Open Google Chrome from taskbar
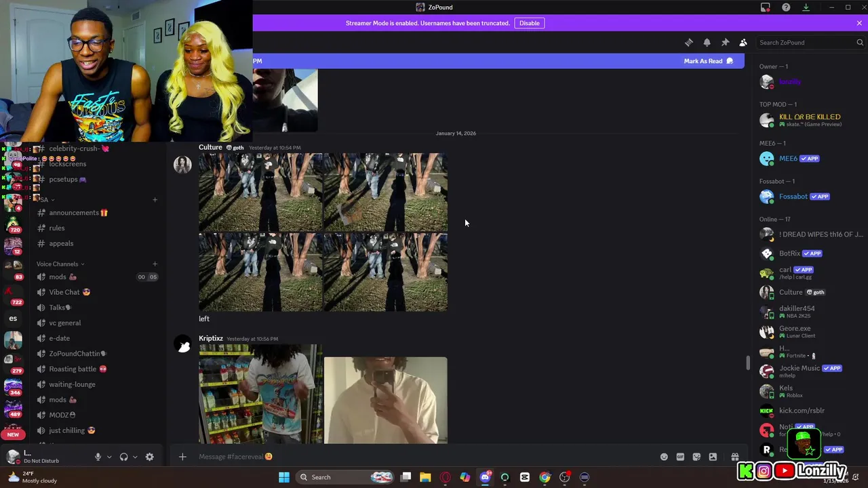The image size is (868, 488). click(x=545, y=477)
